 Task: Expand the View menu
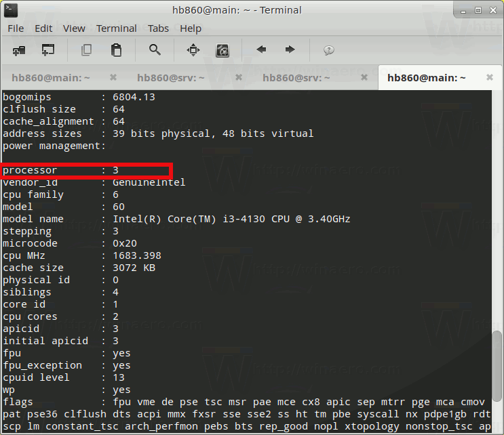click(74, 28)
